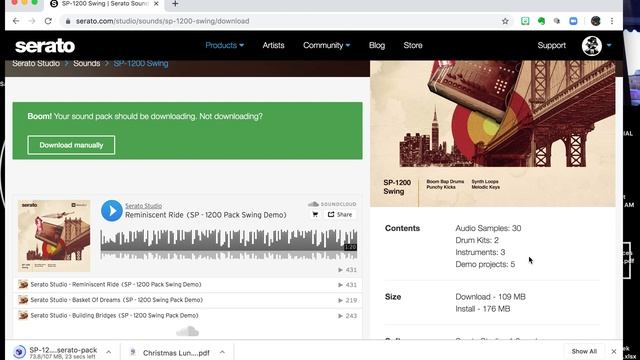Click the SoundCloud cloud icon below playlist
Image resolution: width=640 pixels, height=360 pixels.
[187, 331]
